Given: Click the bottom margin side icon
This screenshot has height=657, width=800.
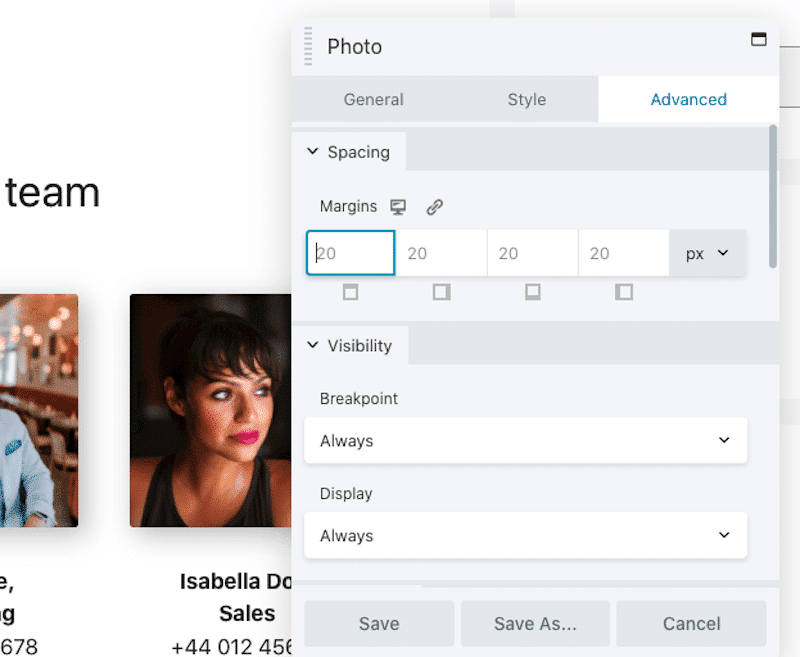Looking at the screenshot, I should point(533,292).
